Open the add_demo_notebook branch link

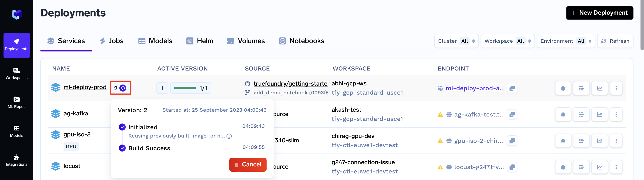291,93
